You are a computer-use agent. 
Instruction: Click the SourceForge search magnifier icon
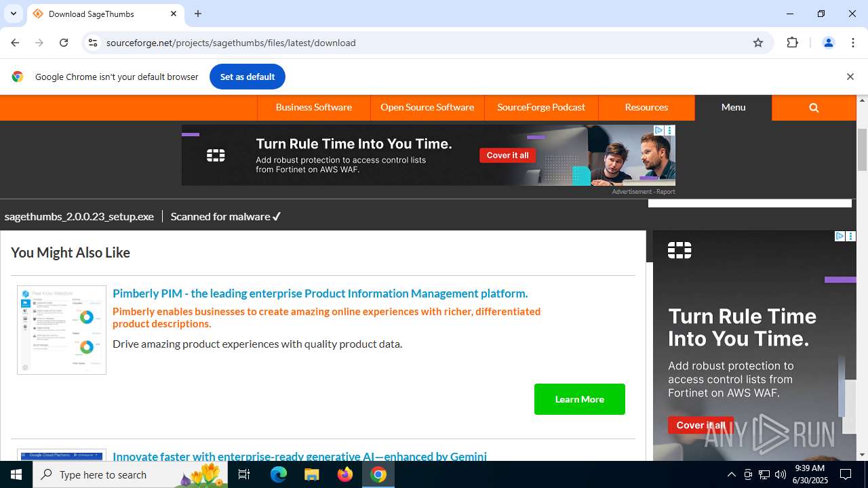[814, 107]
